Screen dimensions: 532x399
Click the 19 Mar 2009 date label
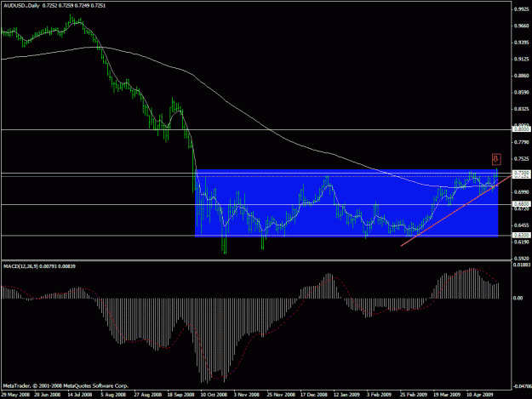pos(446,395)
